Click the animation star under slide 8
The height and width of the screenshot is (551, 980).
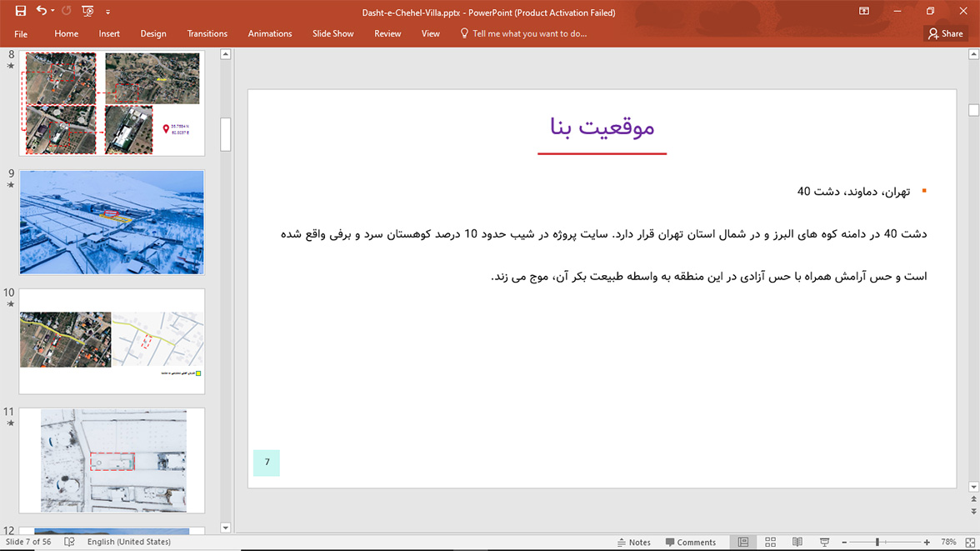pos(11,66)
